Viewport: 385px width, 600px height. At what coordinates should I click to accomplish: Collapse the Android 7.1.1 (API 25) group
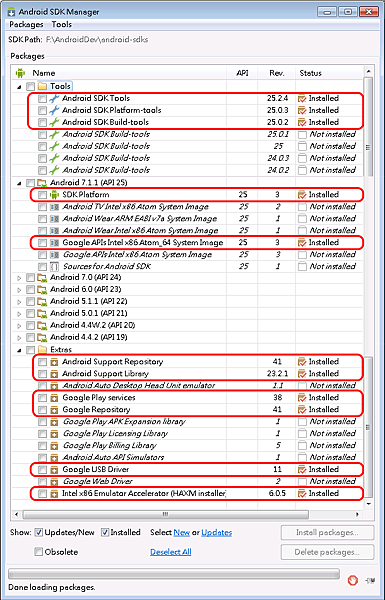coord(19,183)
